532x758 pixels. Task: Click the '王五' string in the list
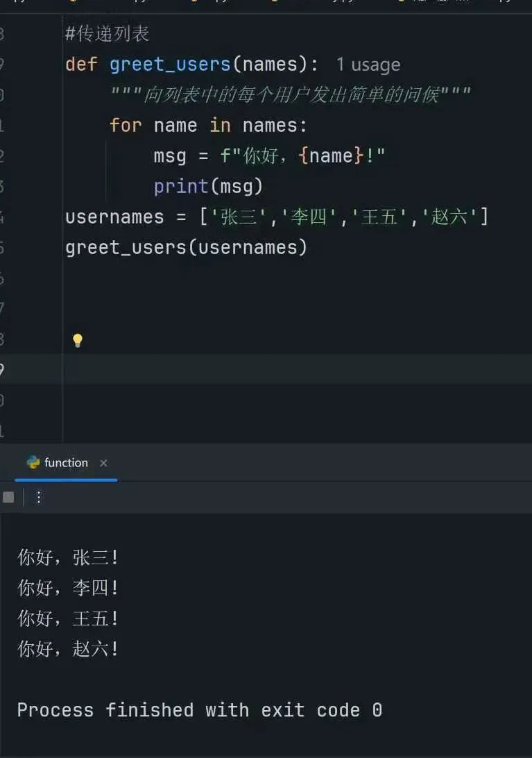[x=379, y=217]
